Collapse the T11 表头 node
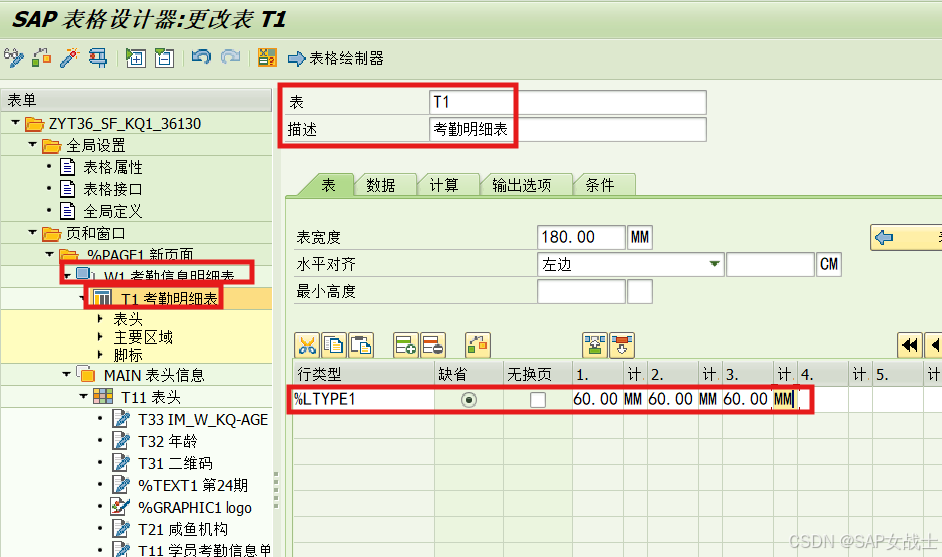 click(x=84, y=396)
